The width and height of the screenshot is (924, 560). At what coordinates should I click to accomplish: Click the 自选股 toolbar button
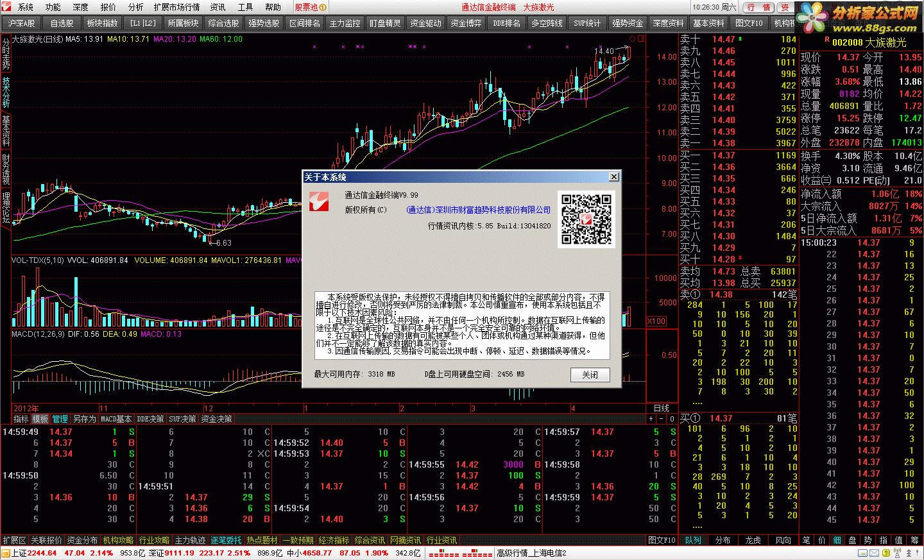(x=62, y=23)
